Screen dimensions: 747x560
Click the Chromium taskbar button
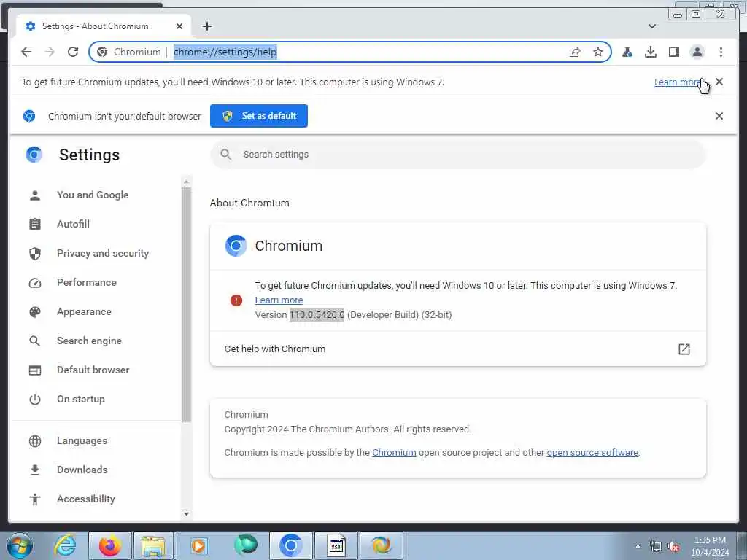tap(290, 545)
